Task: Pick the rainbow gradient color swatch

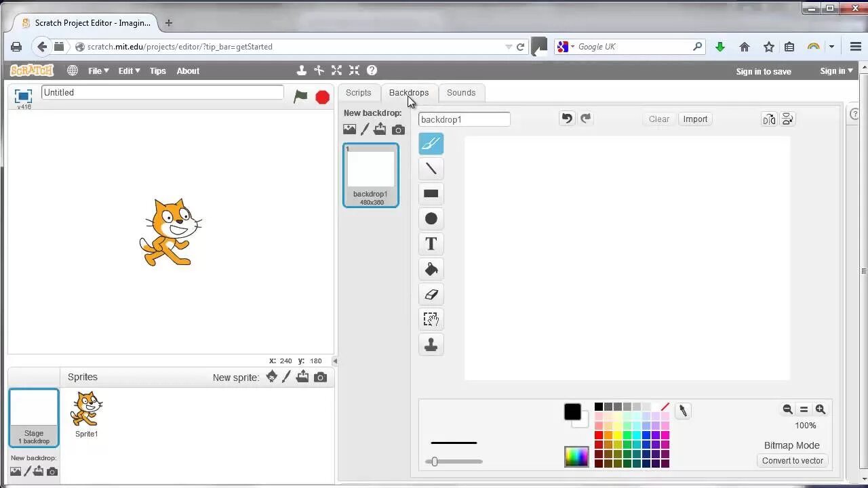Action: [576, 456]
